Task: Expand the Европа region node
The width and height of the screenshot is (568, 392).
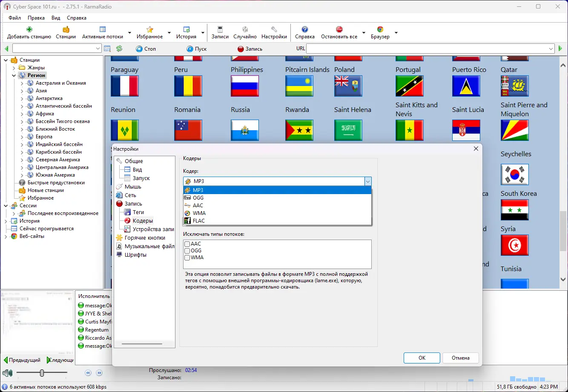Action: [x=22, y=137]
